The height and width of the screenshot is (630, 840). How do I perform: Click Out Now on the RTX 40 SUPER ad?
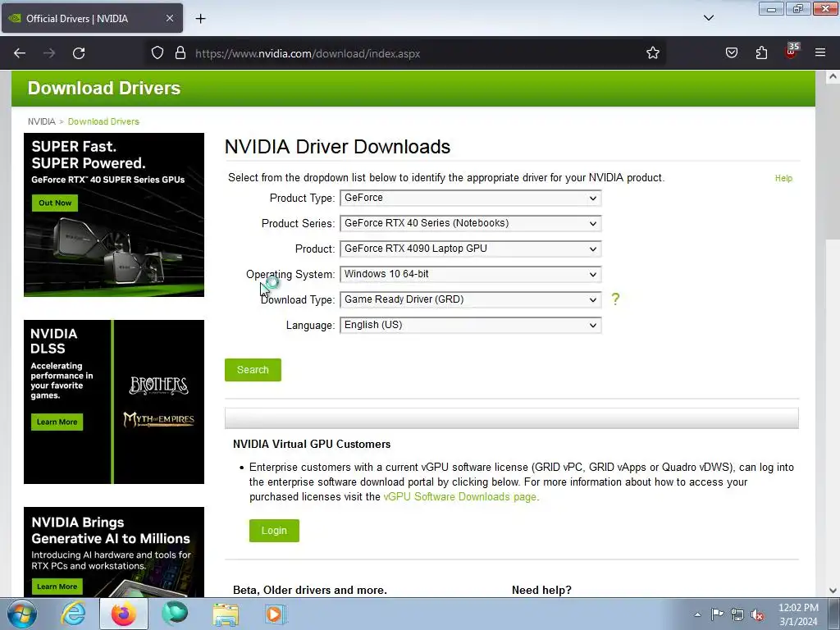(x=55, y=203)
